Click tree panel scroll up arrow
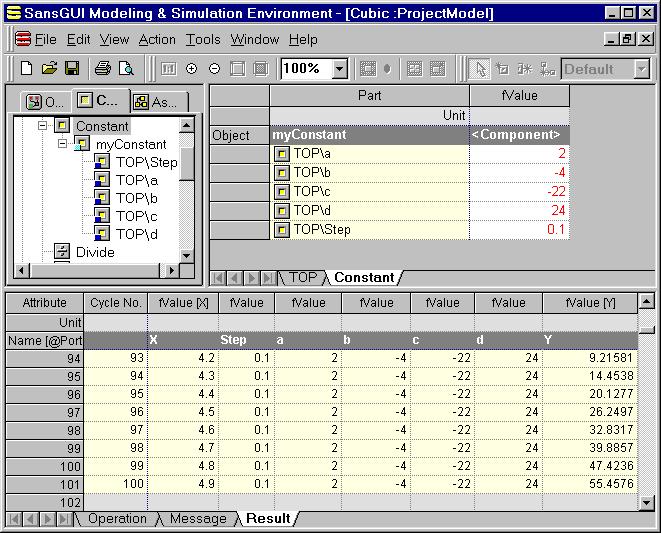This screenshot has width=661, height=533. point(186,125)
